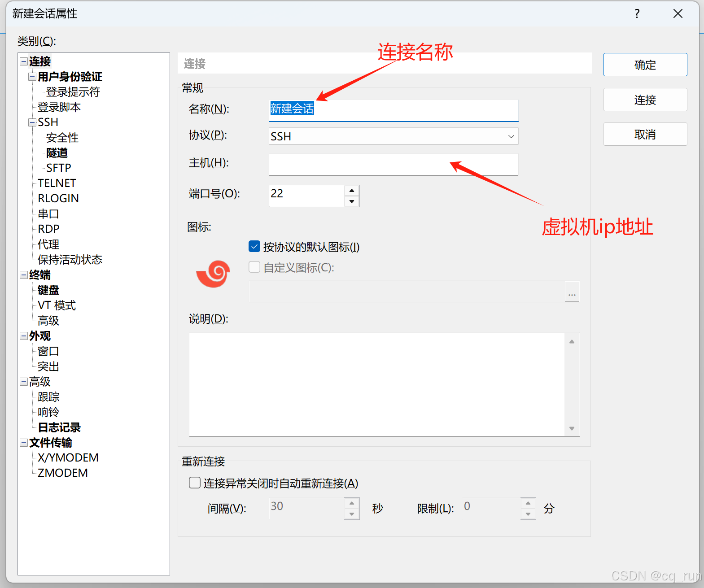Select 突出 under 外观
The image size is (704, 588).
tap(48, 366)
